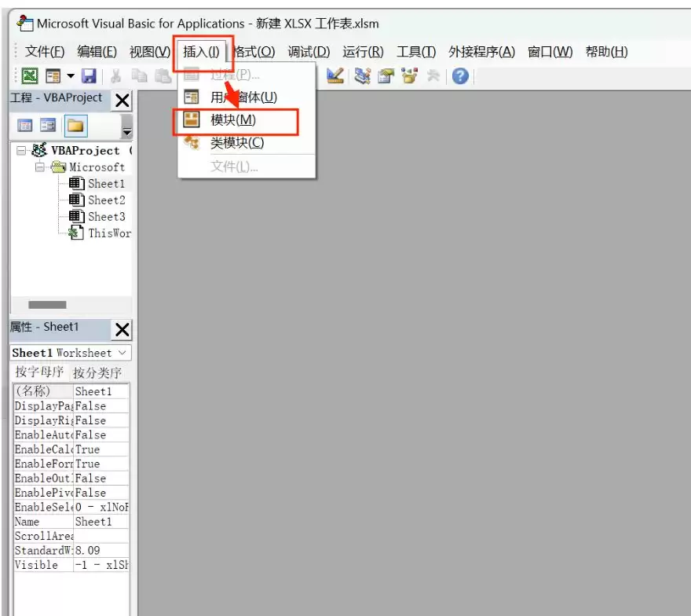Click the DisplayRightToLeft False value

101,420
